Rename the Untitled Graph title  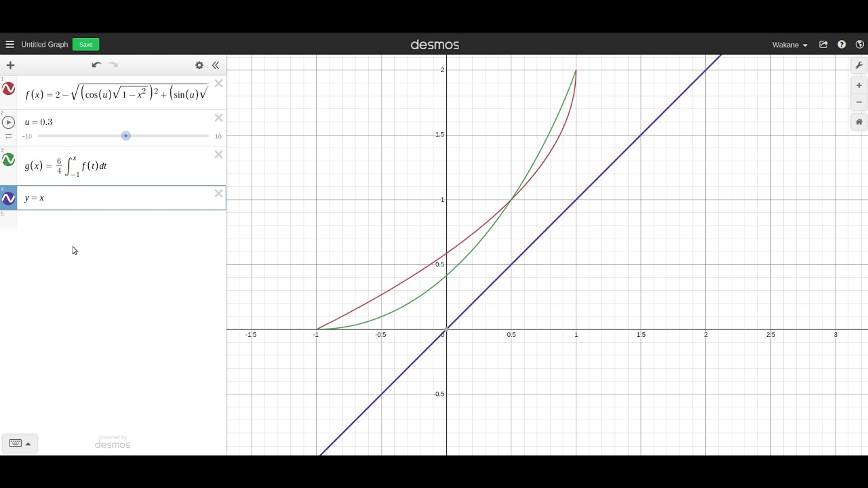pyautogui.click(x=45, y=45)
